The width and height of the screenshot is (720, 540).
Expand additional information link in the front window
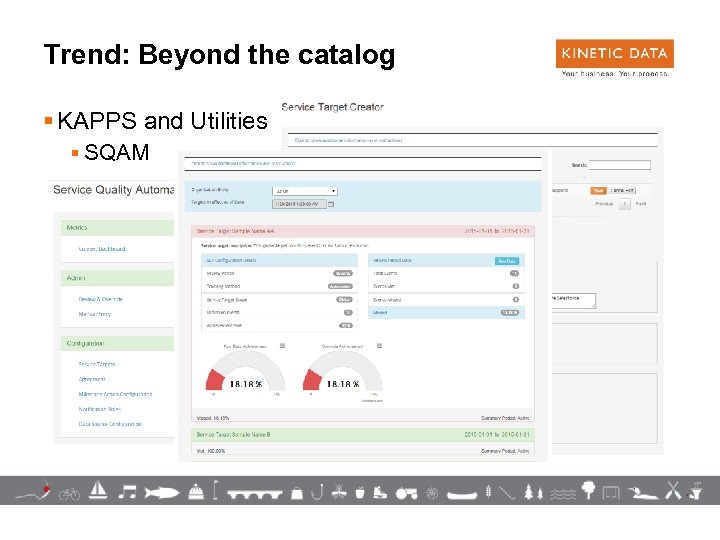coord(243,163)
